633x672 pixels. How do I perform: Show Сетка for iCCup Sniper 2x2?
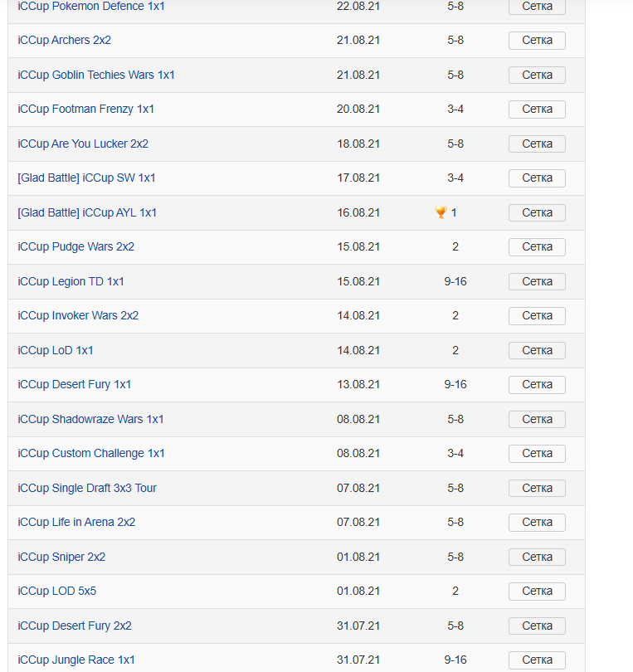click(537, 557)
